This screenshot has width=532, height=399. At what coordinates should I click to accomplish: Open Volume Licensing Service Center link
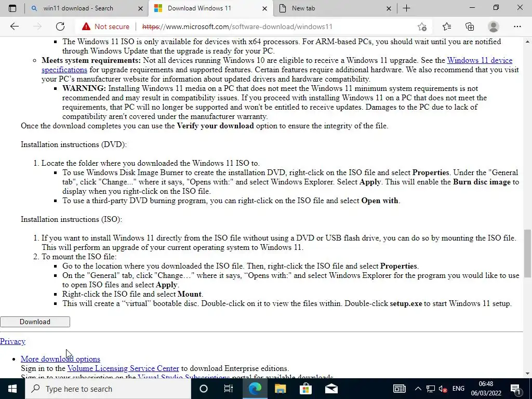point(123,368)
